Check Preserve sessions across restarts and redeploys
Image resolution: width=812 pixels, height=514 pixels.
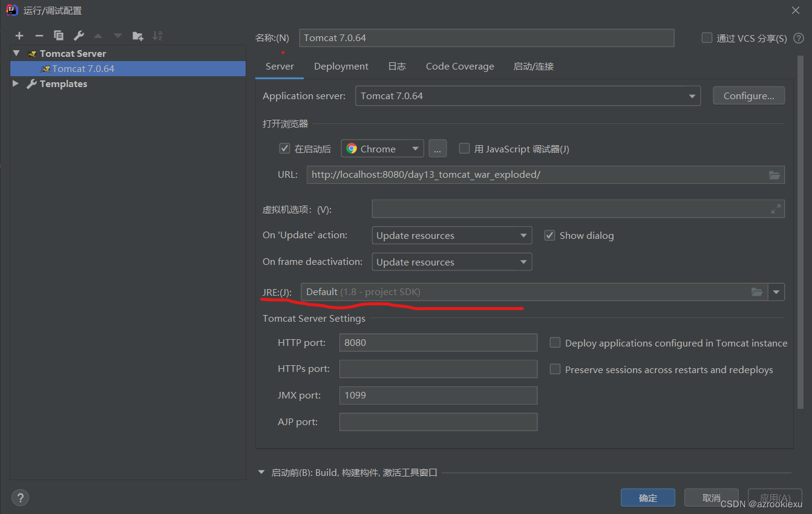(555, 369)
